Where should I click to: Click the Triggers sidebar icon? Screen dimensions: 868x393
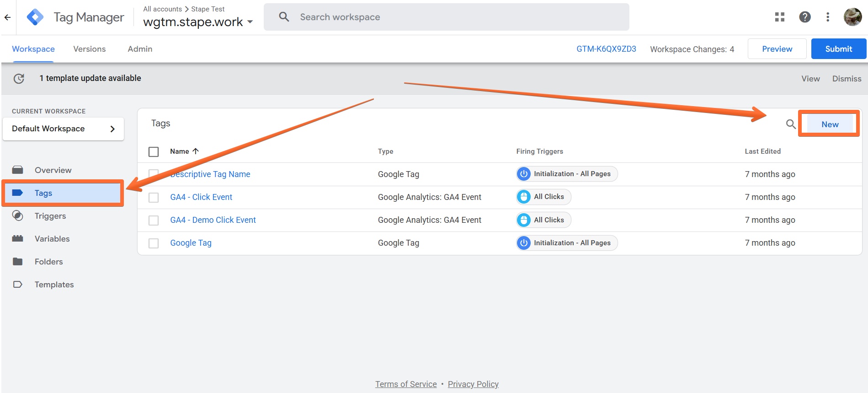18,216
